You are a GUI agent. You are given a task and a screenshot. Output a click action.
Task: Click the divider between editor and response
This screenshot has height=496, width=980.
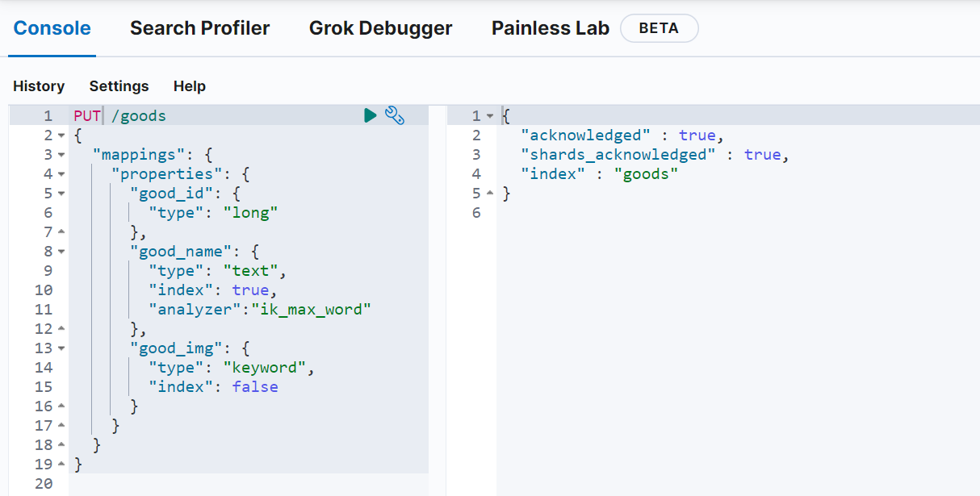[438, 298]
